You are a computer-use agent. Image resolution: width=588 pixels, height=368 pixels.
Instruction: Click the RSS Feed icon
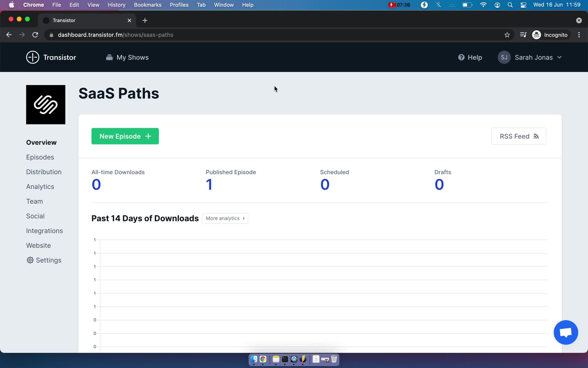(535, 136)
